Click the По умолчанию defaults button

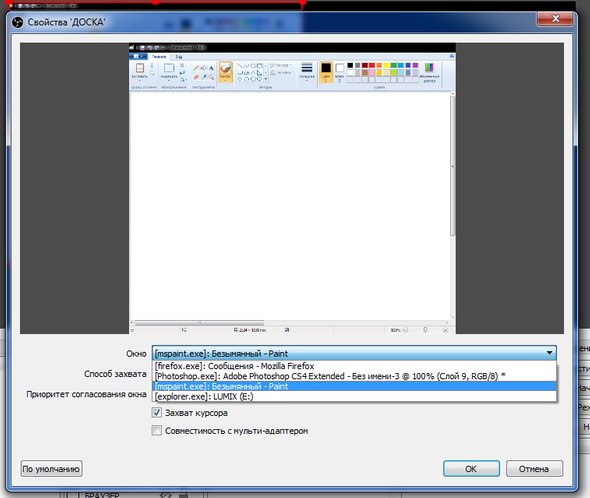pyautogui.click(x=51, y=469)
